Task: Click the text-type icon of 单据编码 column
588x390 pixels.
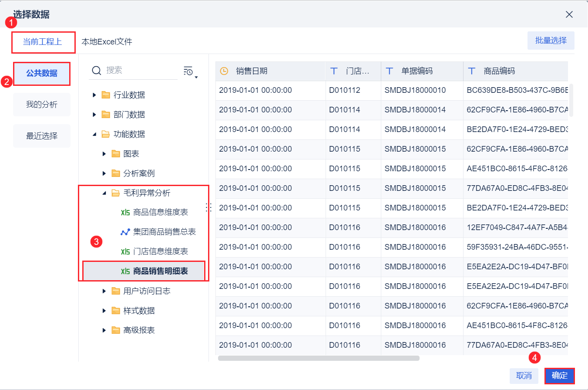Action: click(390, 71)
